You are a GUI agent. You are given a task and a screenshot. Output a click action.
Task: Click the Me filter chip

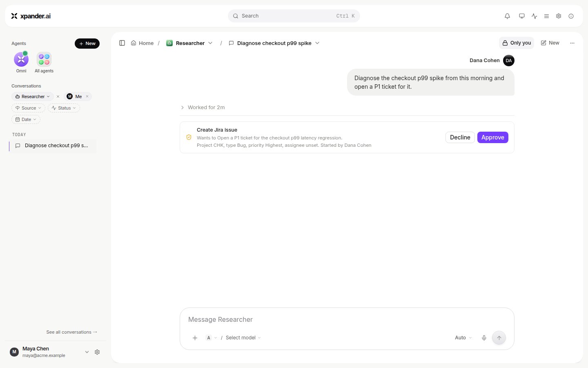(78, 96)
